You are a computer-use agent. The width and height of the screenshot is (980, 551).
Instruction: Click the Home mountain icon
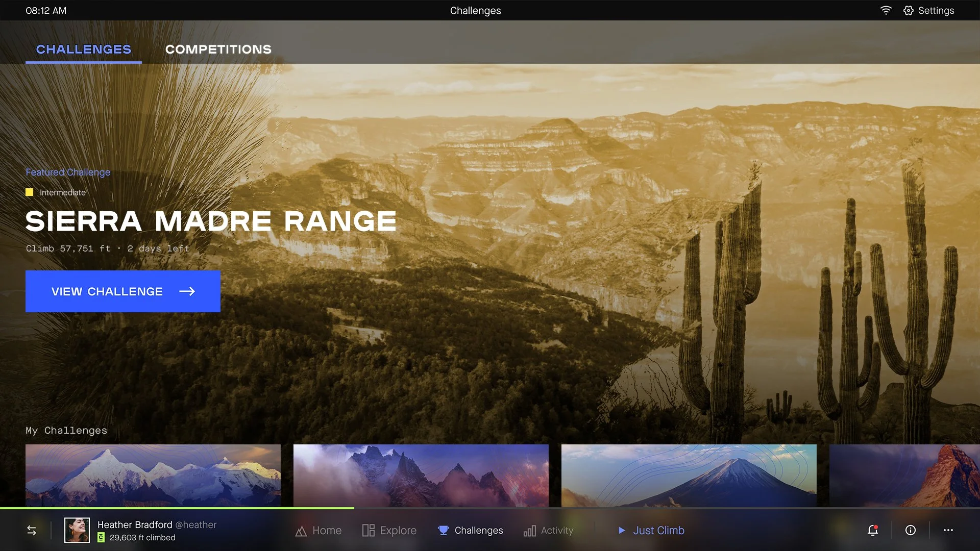click(x=301, y=531)
